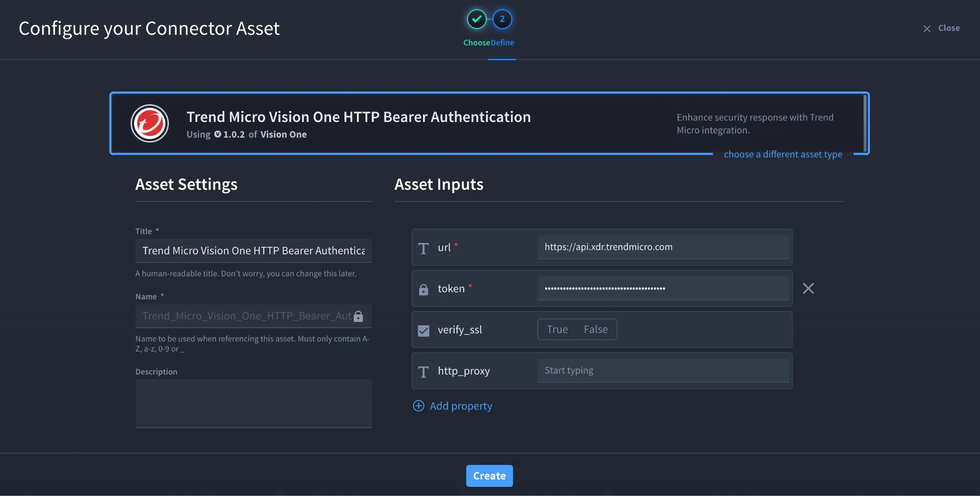Select the Define step 2 indicator
The height and width of the screenshot is (496, 980).
pos(502,20)
